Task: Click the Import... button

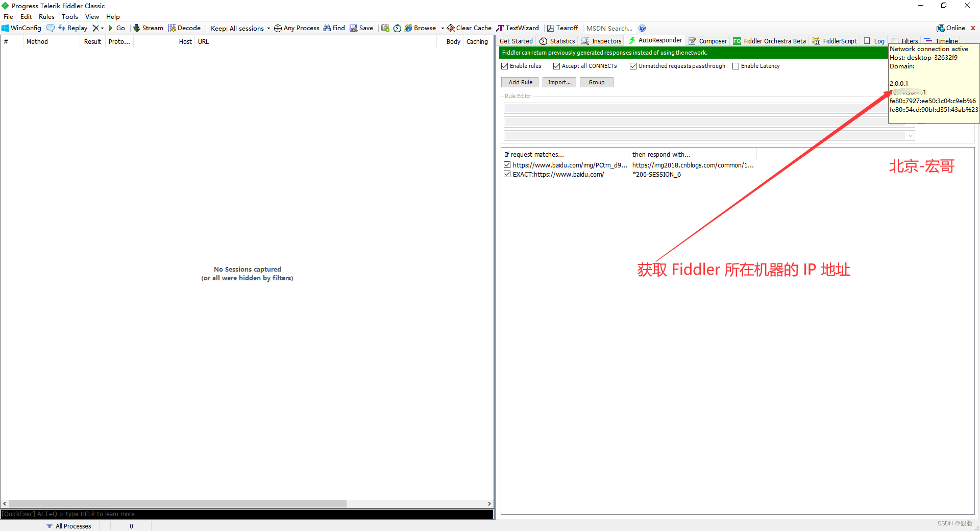Action: [559, 82]
